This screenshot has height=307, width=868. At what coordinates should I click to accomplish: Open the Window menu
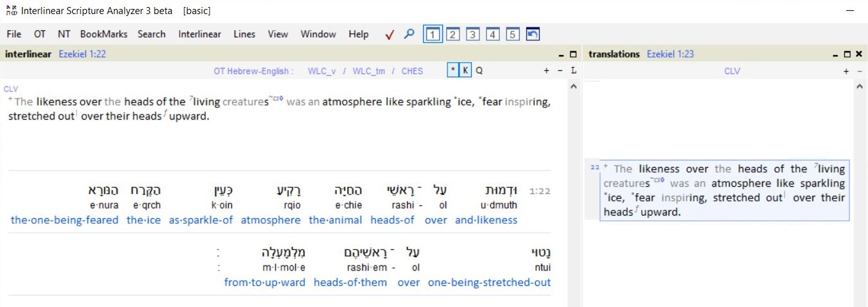pos(318,35)
